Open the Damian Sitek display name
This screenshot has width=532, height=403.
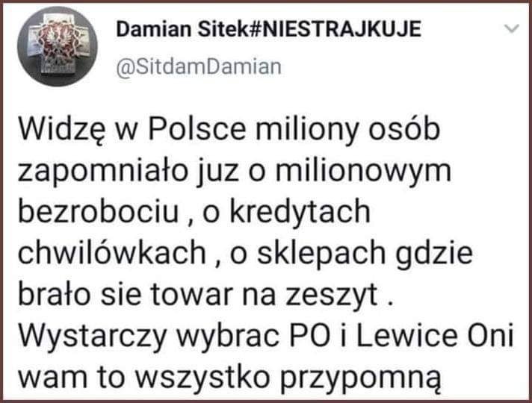(x=182, y=29)
